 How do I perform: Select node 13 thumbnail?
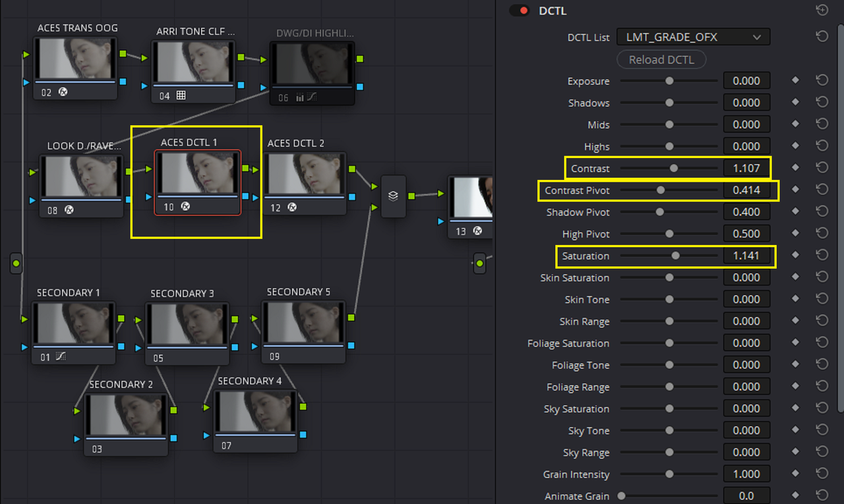pyautogui.click(x=470, y=197)
